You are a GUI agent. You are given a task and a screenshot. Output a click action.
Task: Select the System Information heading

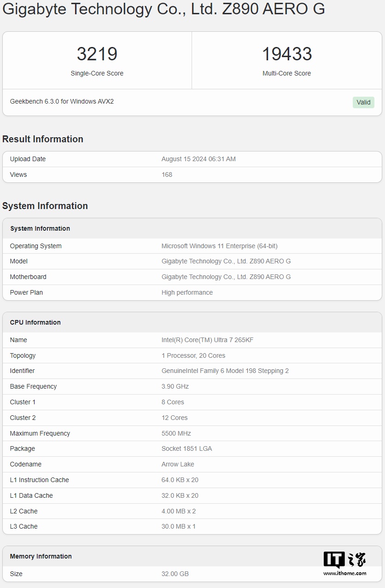pyautogui.click(x=45, y=206)
